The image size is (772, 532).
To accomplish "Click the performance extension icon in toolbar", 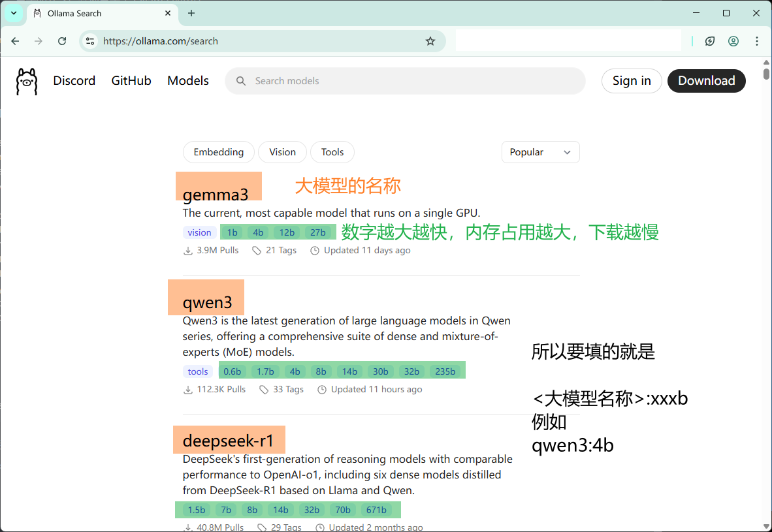I will [x=709, y=41].
